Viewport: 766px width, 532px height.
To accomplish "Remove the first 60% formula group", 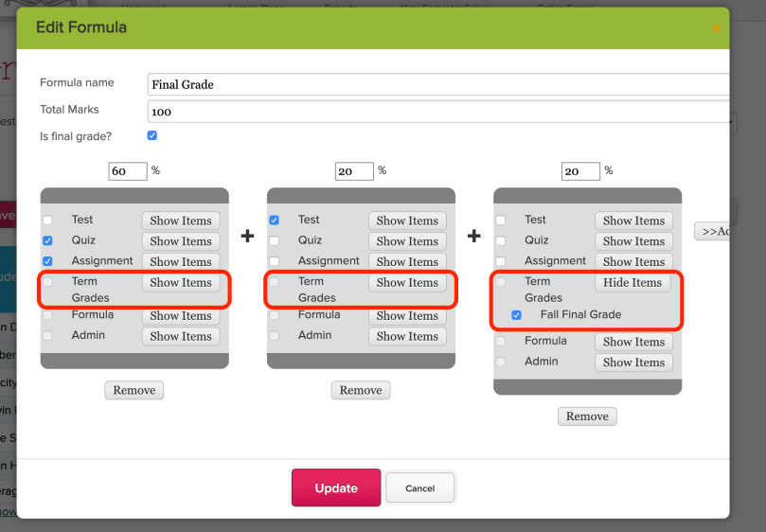I will (x=134, y=390).
